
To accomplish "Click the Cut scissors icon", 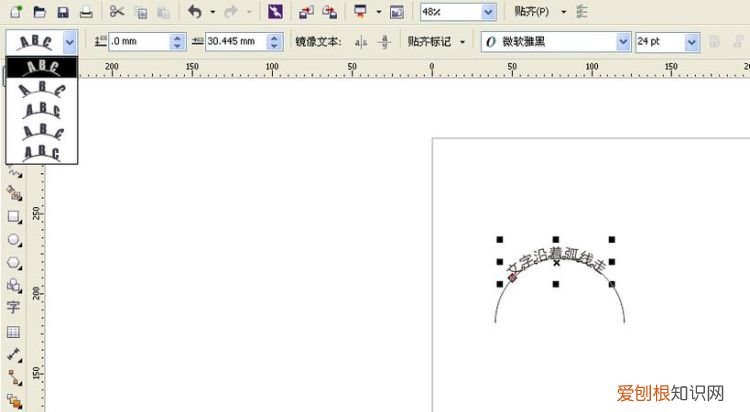I will [x=117, y=12].
